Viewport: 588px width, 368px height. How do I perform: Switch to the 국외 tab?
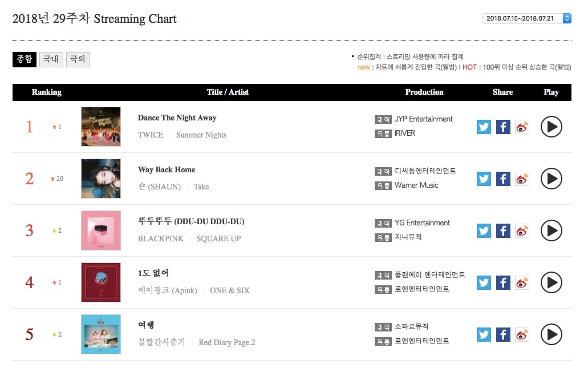pyautogui.click(x=78, y=59)
